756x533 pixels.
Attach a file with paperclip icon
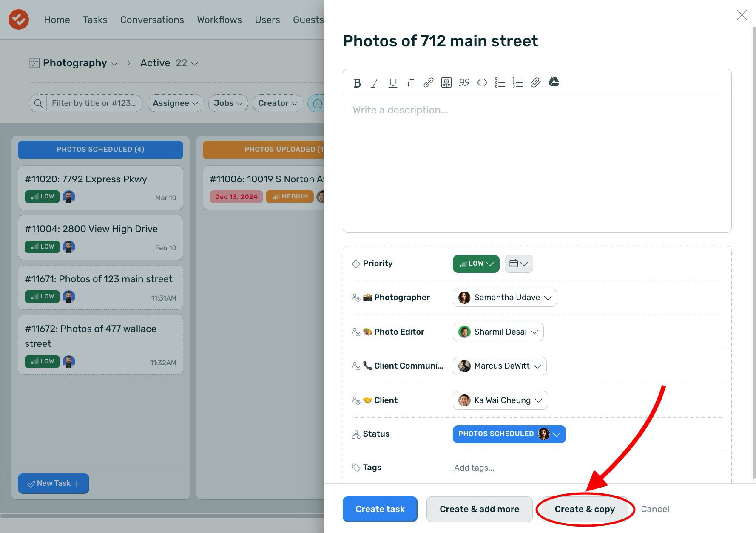[x=535, y=82]
